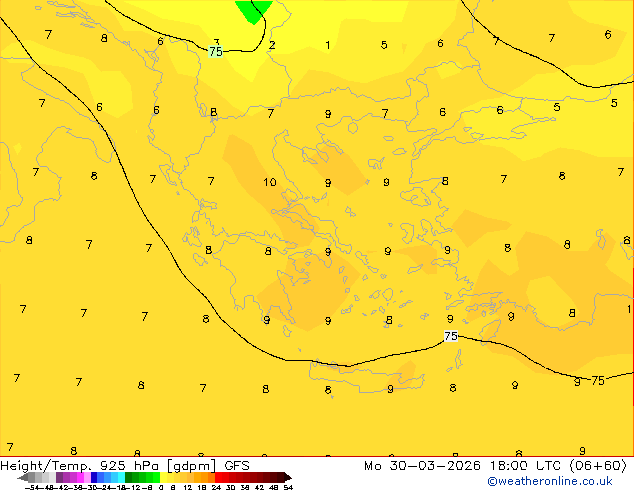Click the date 'Mo 30-03-2026'
634x490 pixels.
[423, 466]
